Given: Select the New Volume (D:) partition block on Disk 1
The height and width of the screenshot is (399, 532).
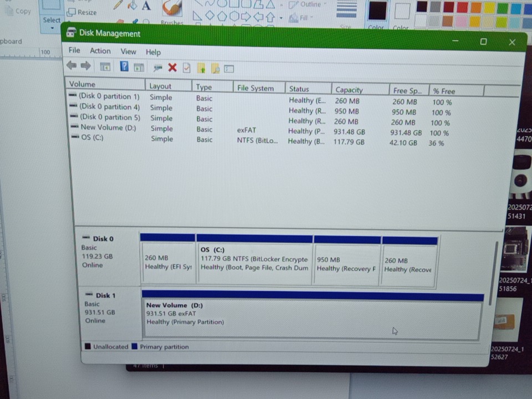Looking at the screenshot, I should point(312,315).
